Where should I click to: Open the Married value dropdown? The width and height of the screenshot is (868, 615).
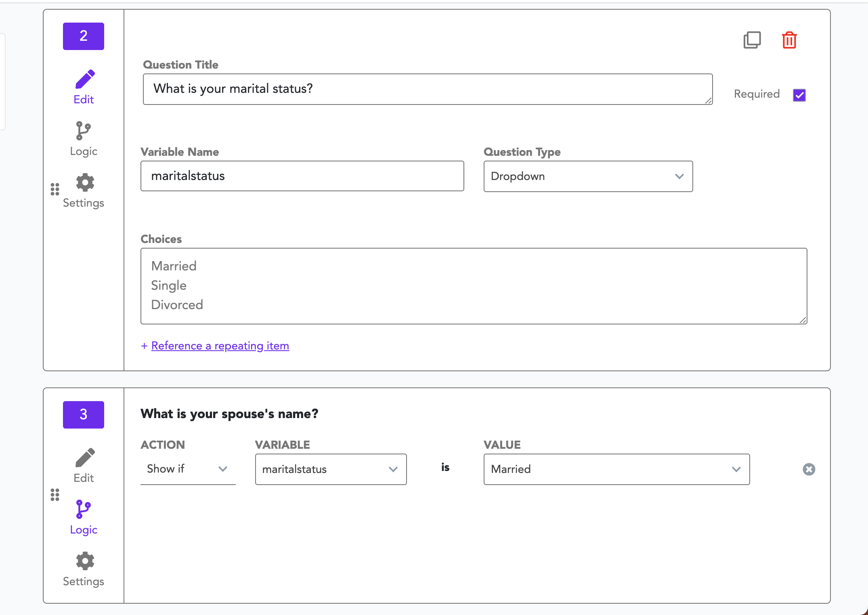[x=616, y=469]
